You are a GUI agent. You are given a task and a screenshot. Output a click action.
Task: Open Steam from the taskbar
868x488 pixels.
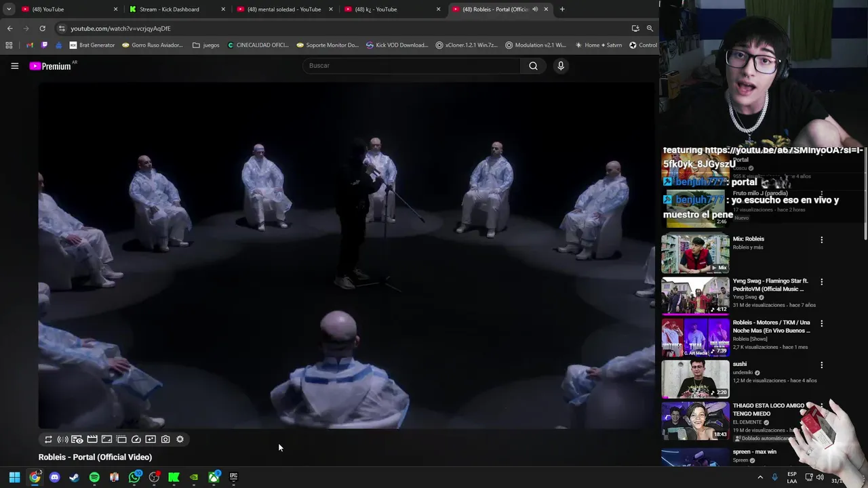point(75,477)
